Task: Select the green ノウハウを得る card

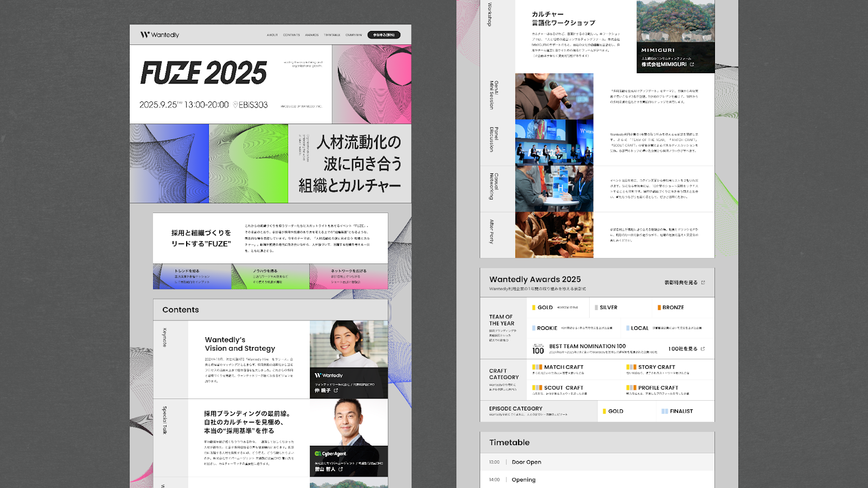Action: click(271, 277)
